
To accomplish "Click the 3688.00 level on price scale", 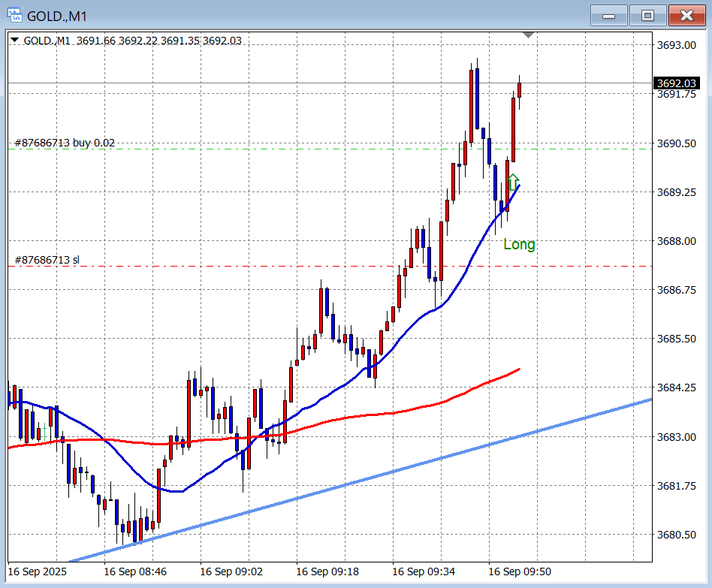I will [675, 241].
